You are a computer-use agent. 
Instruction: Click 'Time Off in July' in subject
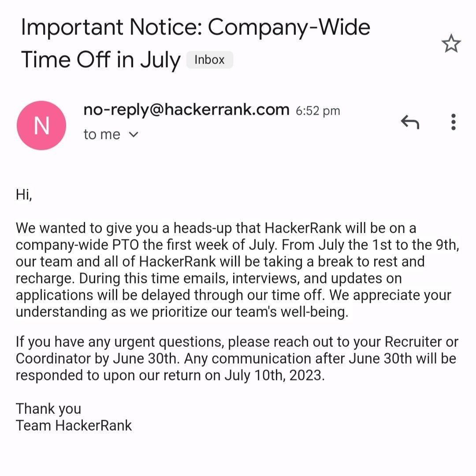[101, 60]
